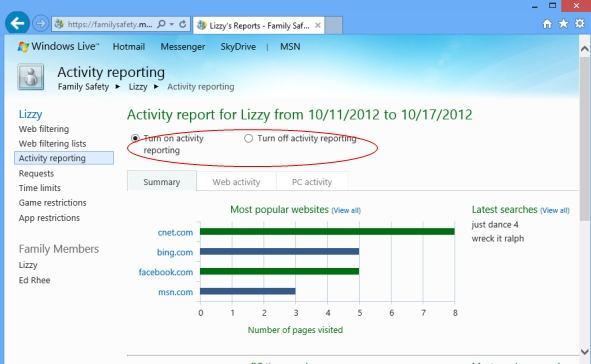Click the browser Home icon
The height and width of the screenshot is (364, 591).
tap(547, 24)
